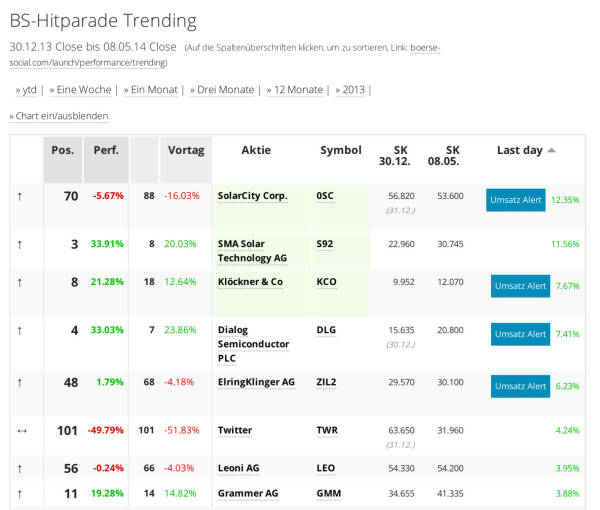The width and height of the screenshot is (600, 510).
Task: Sort by the Symbol column header
Action: [340, 150]
